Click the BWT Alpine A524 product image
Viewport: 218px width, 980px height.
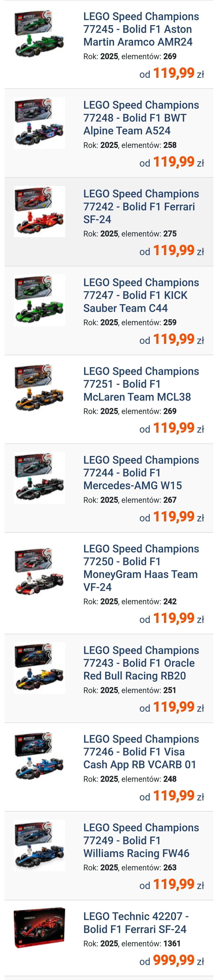39,123
